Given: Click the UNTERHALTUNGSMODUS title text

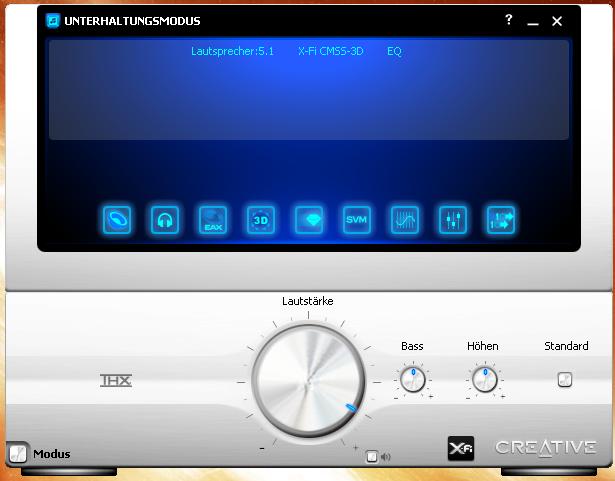Looking at the screenshot, I should click(132, 21).
